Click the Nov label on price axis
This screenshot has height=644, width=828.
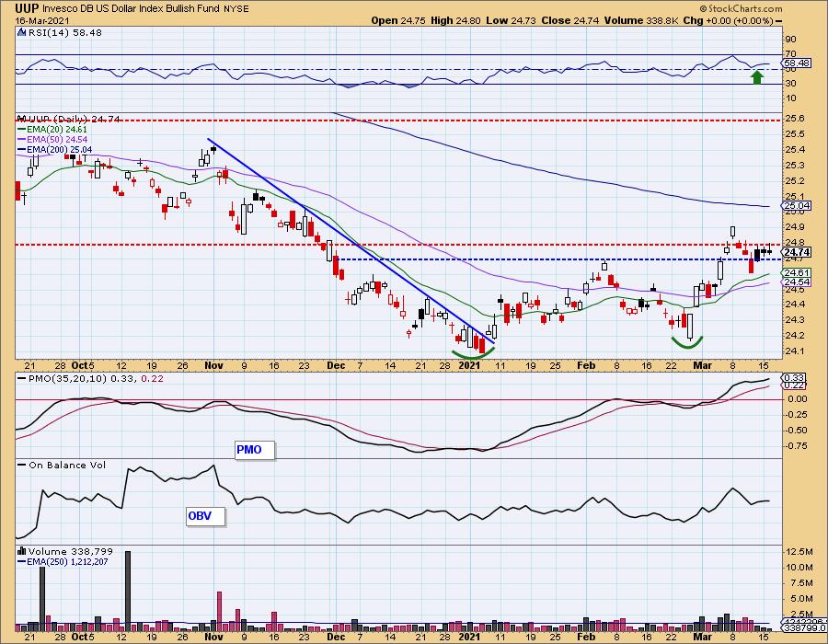[x=213, y=365]
